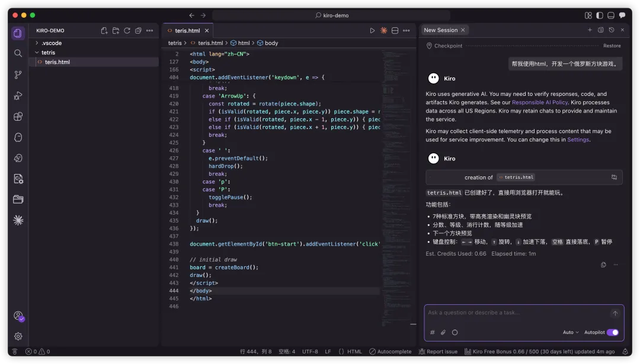Create a new file in explorer
This screenshot has width=640, height=364.
[x=104, y=31]
